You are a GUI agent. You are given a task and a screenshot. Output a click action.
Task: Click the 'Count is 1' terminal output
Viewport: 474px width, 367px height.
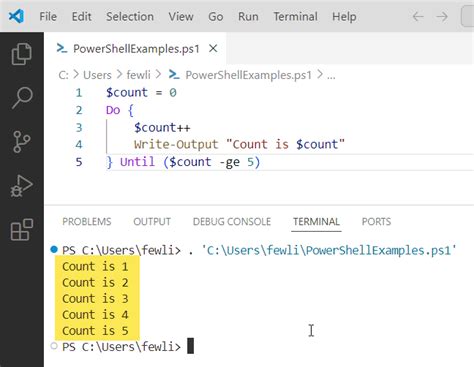[95, 266]
